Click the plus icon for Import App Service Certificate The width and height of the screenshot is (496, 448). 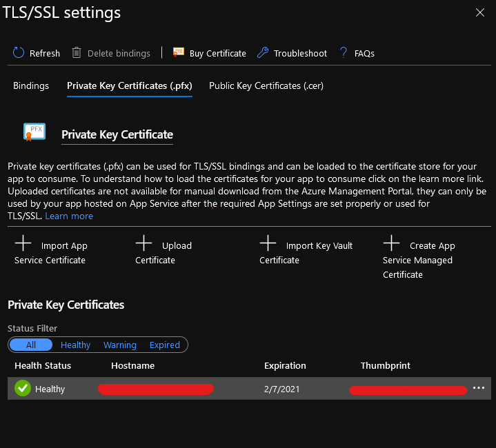click(23, 243)
